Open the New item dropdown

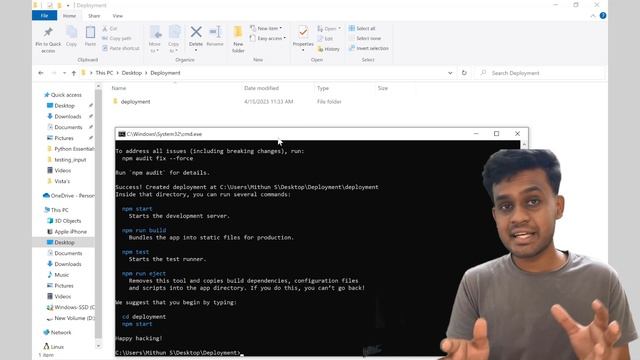click(x=266, y=28)
